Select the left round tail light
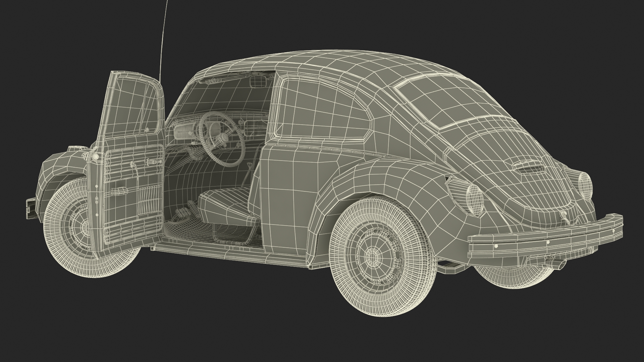Screen dimensions: 644x362 [x=475, y=200]
